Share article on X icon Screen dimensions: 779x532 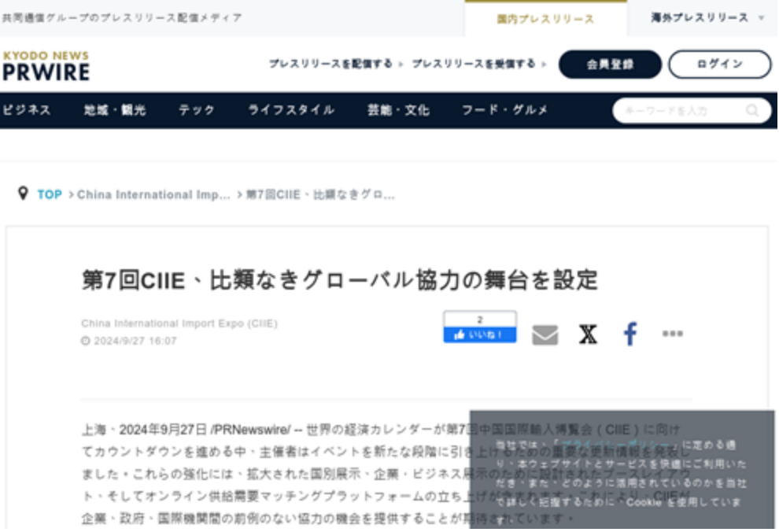[x=588, y=334]
